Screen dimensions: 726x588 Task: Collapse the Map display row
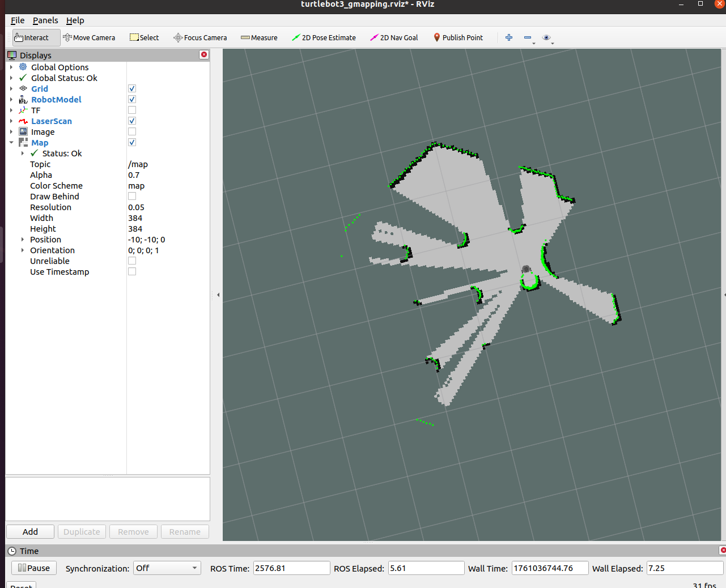click(x=11, y=142)
